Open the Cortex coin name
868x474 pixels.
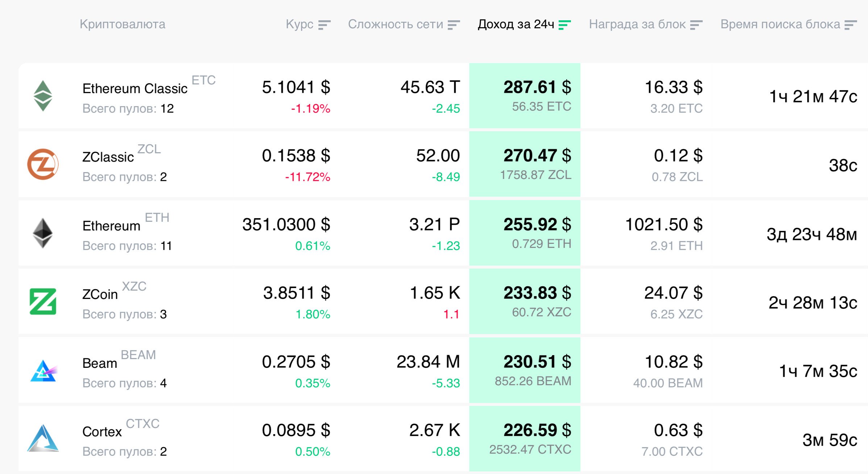tap(102, 432)
